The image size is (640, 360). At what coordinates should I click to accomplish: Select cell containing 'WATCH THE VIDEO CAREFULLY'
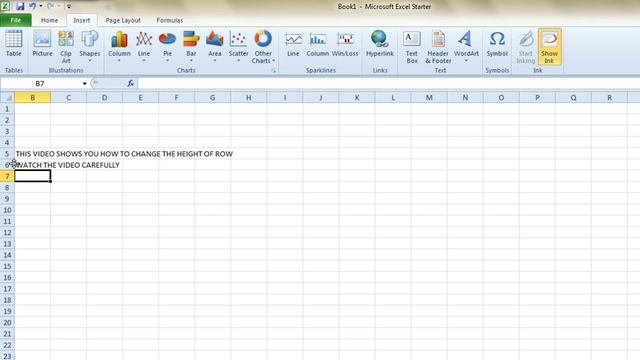tap(33, 165)
